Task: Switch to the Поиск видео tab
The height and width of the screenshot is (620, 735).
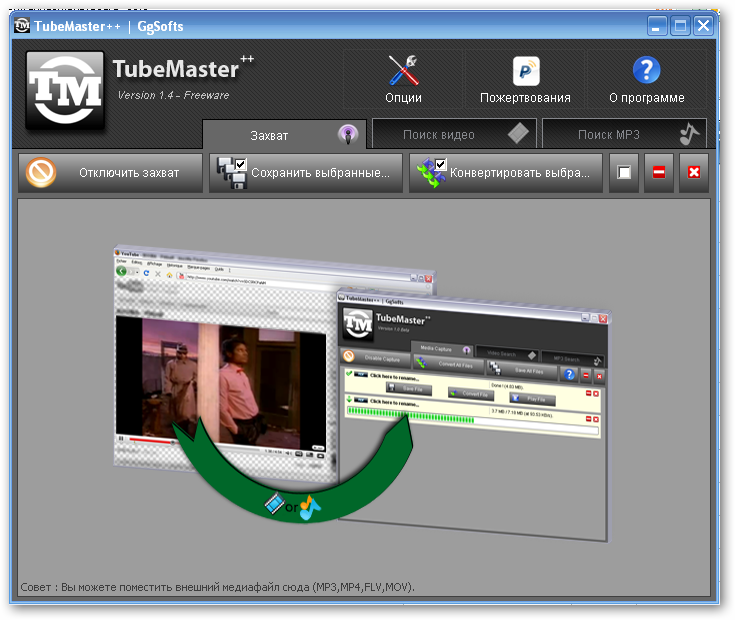Action: pyautogui.click(x=454, y=134)
